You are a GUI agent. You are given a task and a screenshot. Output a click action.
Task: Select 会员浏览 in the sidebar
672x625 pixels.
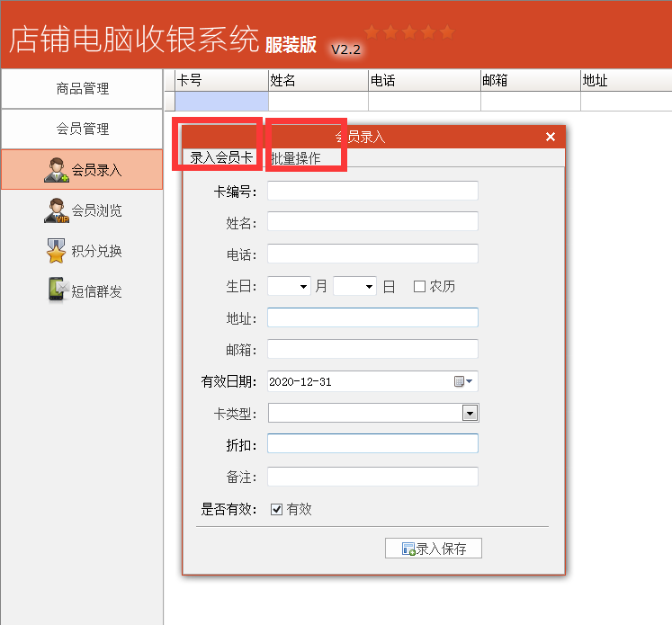[x=82, y=210]
